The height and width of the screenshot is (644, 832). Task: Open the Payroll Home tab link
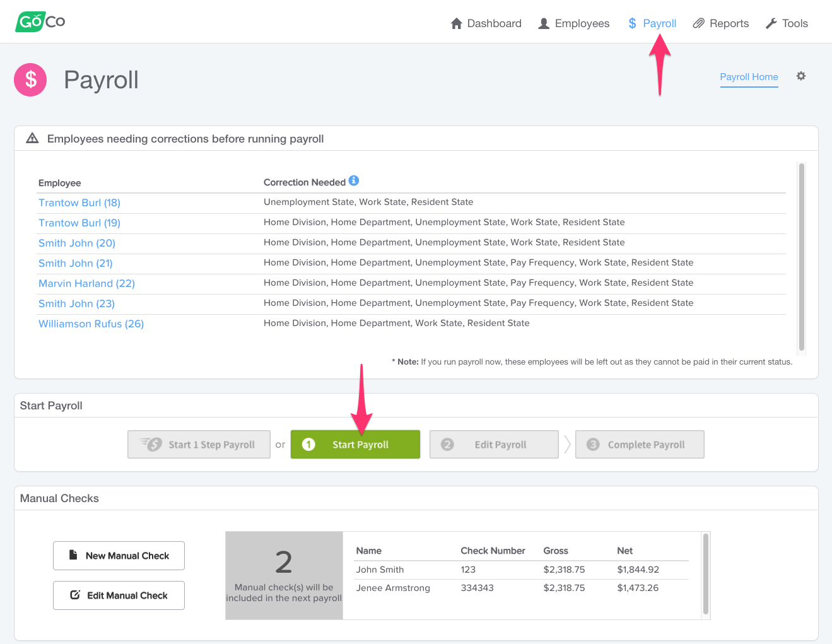click(x=749, y=77)
